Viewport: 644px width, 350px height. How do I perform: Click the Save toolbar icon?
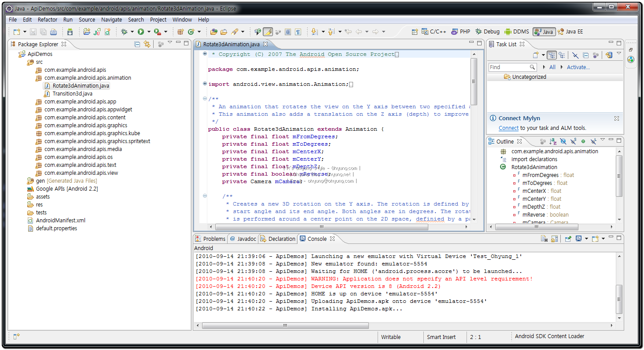click(33, 32)
